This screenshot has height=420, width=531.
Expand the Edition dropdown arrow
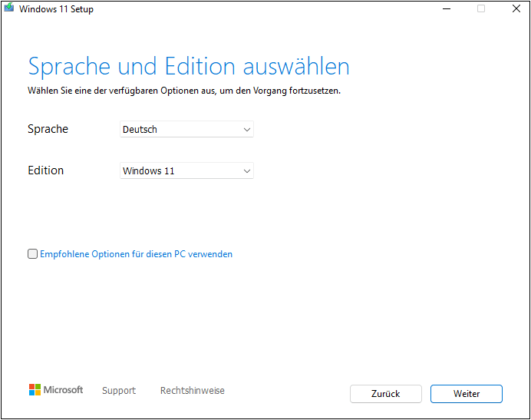click(246, 171)
